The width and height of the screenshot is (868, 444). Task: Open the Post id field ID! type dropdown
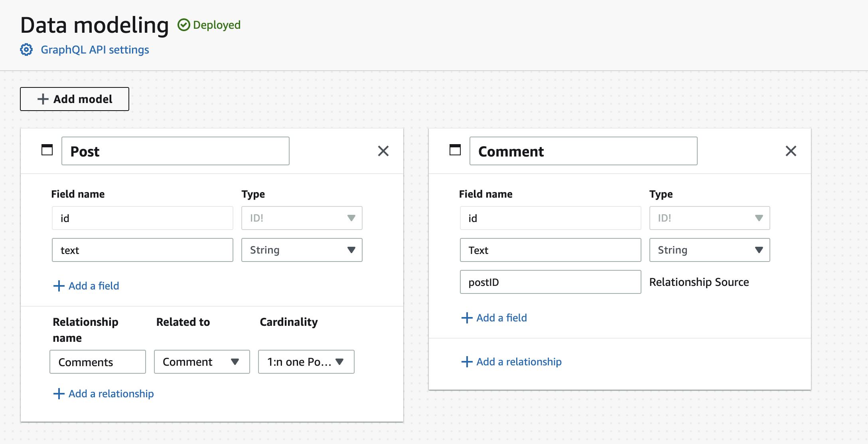(302, 218)
